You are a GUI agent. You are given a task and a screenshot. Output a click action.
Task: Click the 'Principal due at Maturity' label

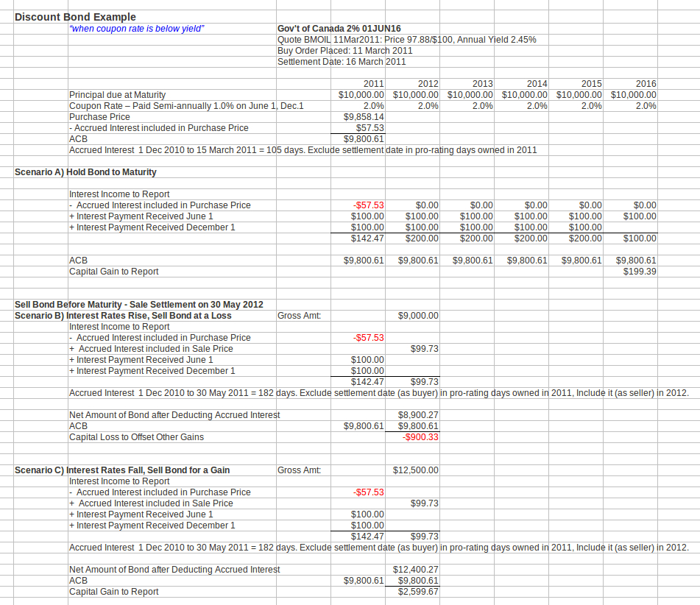(x=118, y=95)
